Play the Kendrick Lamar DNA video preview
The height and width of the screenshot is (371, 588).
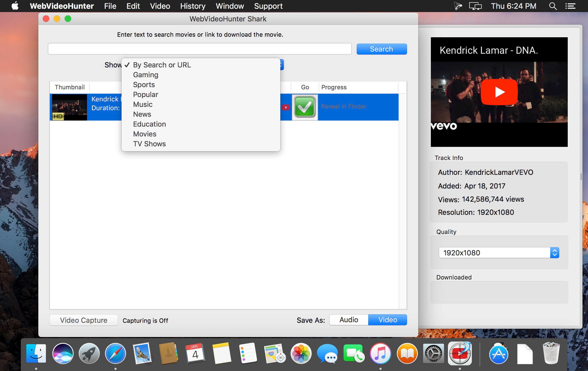pos(499,92)
